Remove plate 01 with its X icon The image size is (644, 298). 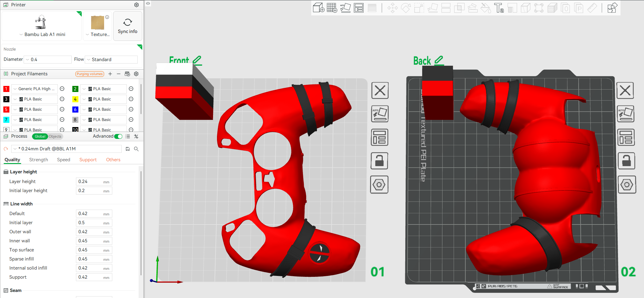point(380,90)
